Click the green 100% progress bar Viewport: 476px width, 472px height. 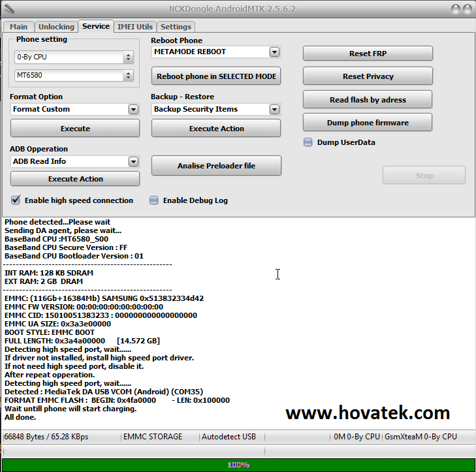coord(238,465)
